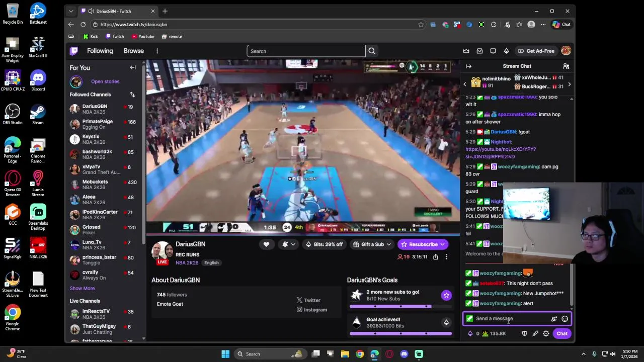Select the DariusGBN - Twitch browser tab
Screen dimensions: 644x362
click(x=118, y=11)
